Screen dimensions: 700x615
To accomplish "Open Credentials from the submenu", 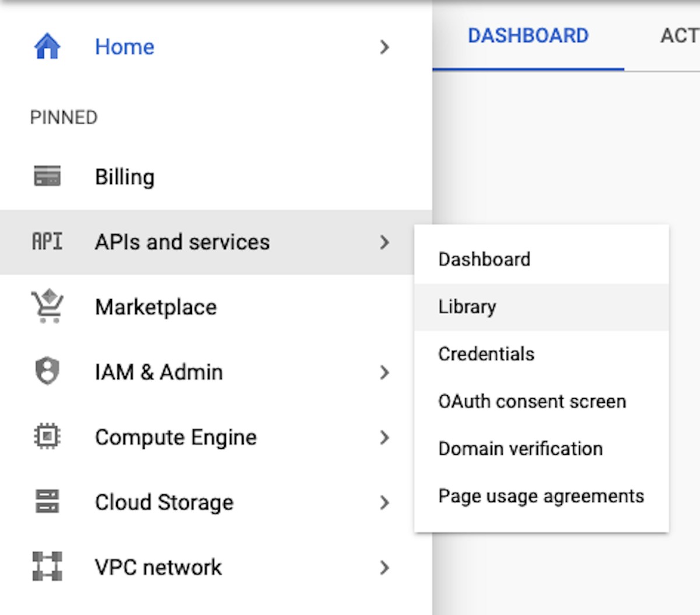I will (486, 354).
